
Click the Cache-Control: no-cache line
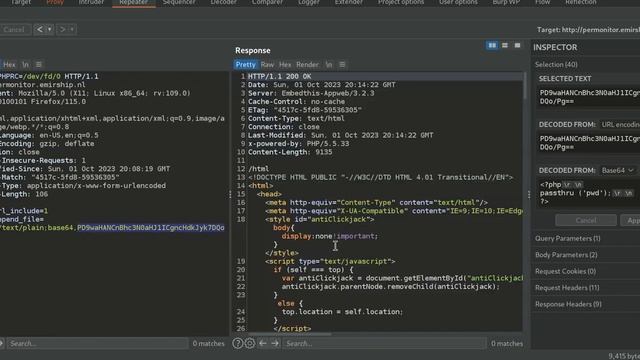point(296,102)
